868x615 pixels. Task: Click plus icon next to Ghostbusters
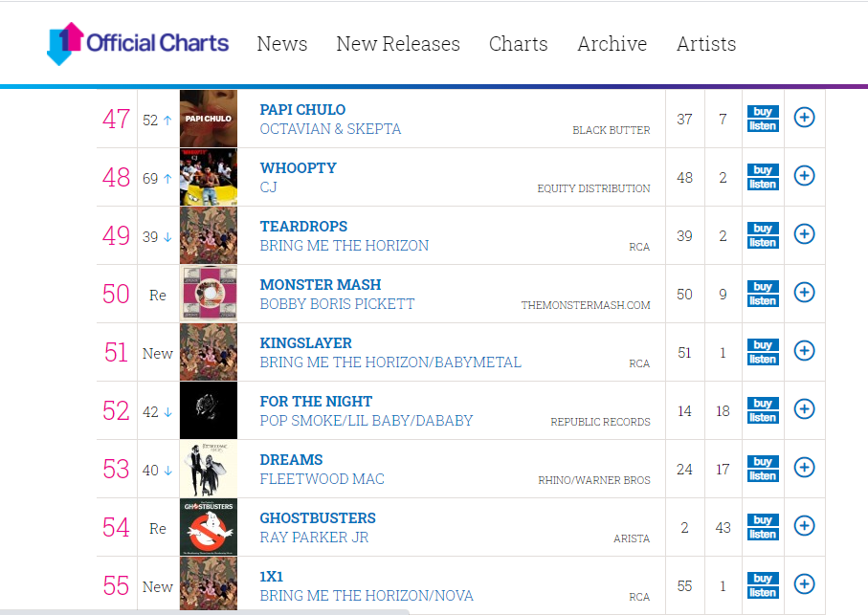805,526
